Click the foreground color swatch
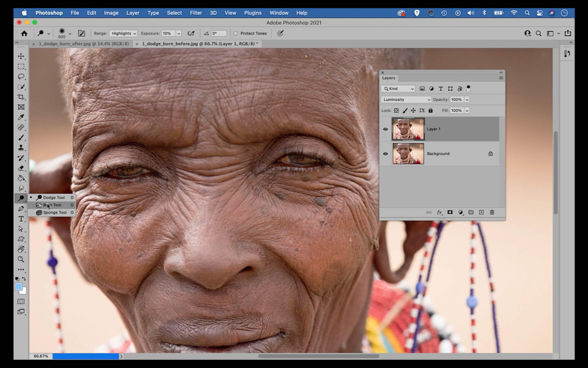Image resolution: width=588 pixels, height=368 pixels. 19,286
